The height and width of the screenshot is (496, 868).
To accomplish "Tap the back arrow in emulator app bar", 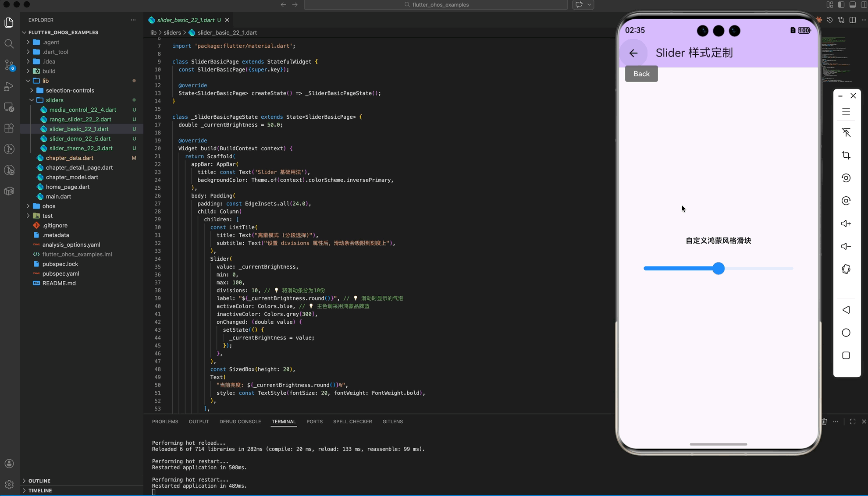I will tap(633, 53).
